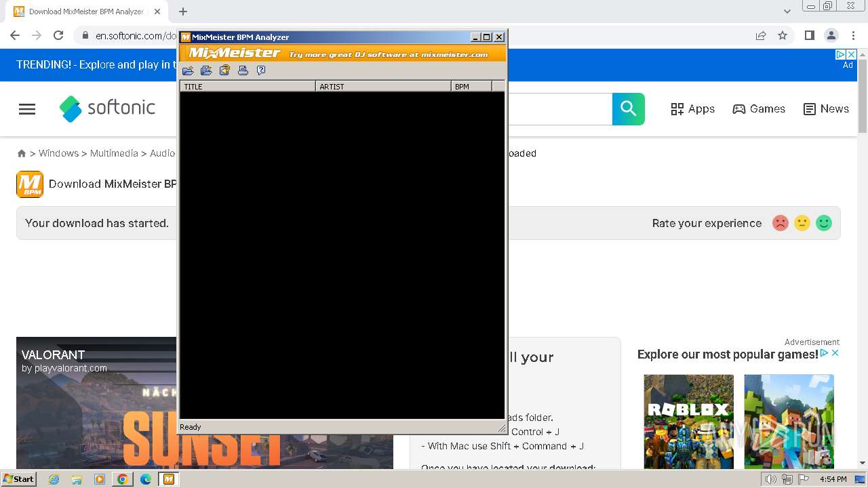Click the AdChoices icon on top banner

click(840, 54)
